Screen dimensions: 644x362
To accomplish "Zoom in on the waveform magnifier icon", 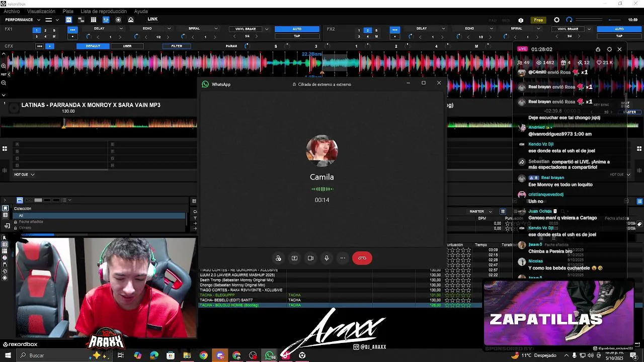I will click(x=4, y=66).
